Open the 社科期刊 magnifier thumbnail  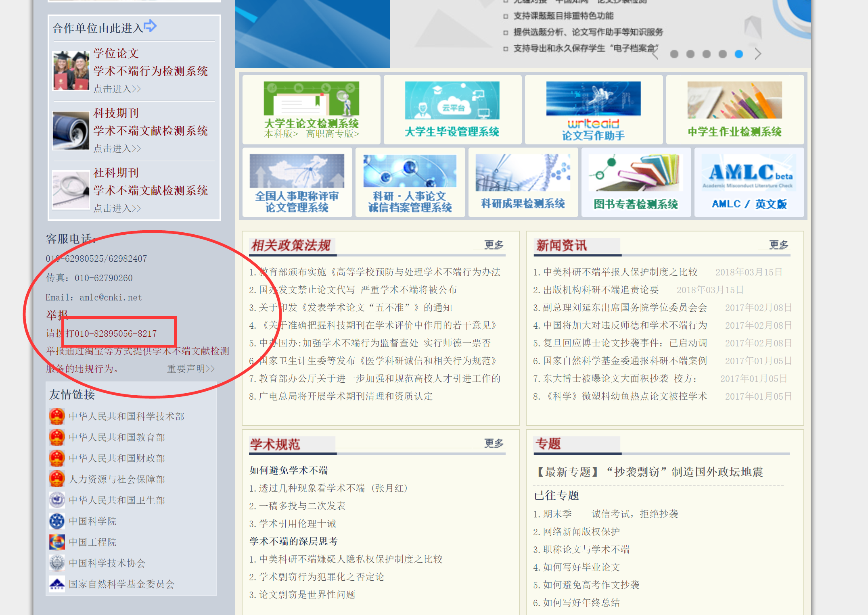pyautogui.click(x=71, y=190)
